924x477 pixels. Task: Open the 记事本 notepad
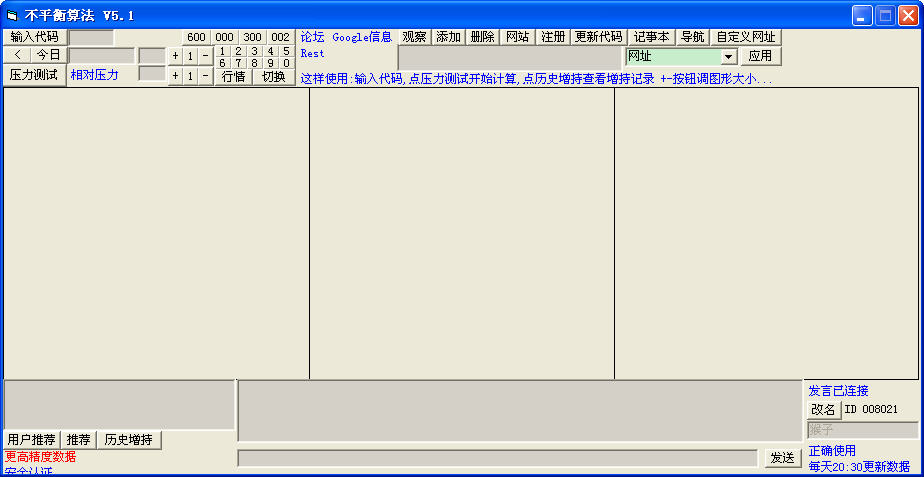click(651, 37)
